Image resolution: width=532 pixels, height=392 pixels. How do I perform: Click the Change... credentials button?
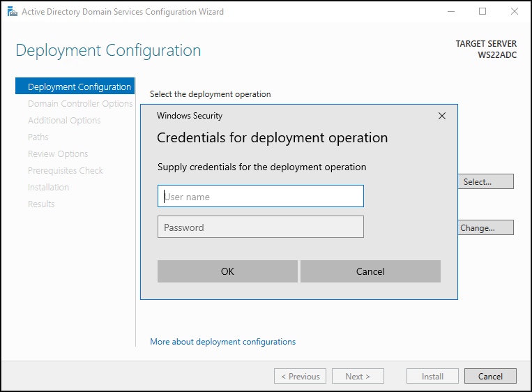[x=485, y=227]
